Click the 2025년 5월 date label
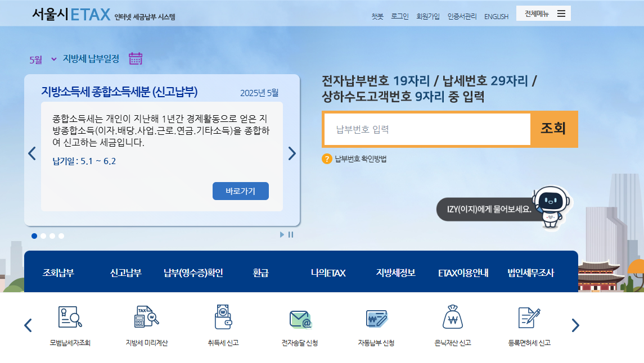The height and width of the screenshot is (363, 644). [x=260, y=93]
